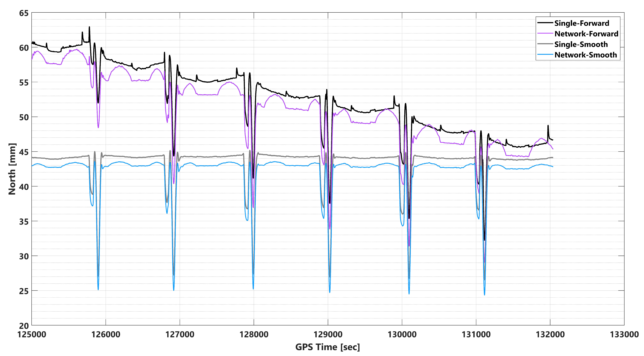Image resolution: width=644 pixels, height=356 pixels.
Task: Click the x-axis tick label 127000
Action: [180, 334]
